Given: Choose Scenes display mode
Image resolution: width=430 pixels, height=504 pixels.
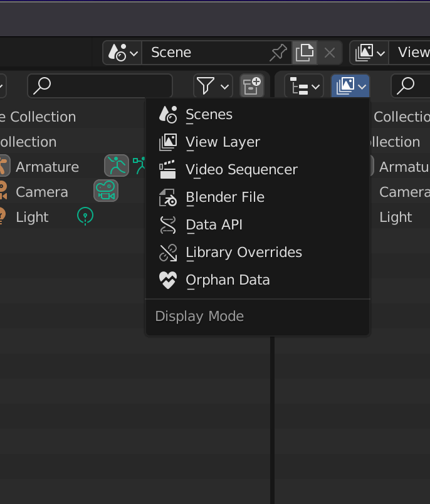Looking at the screenshot, I should click(x=258, y=115).
